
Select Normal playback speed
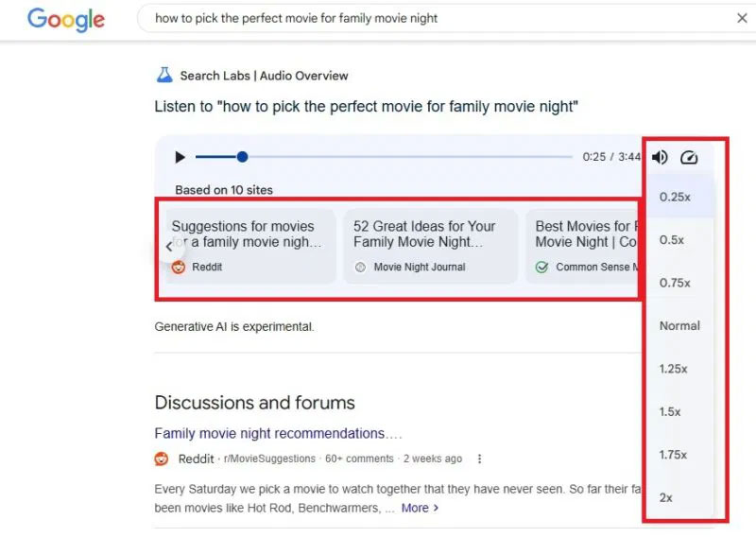tap(679, 325)
